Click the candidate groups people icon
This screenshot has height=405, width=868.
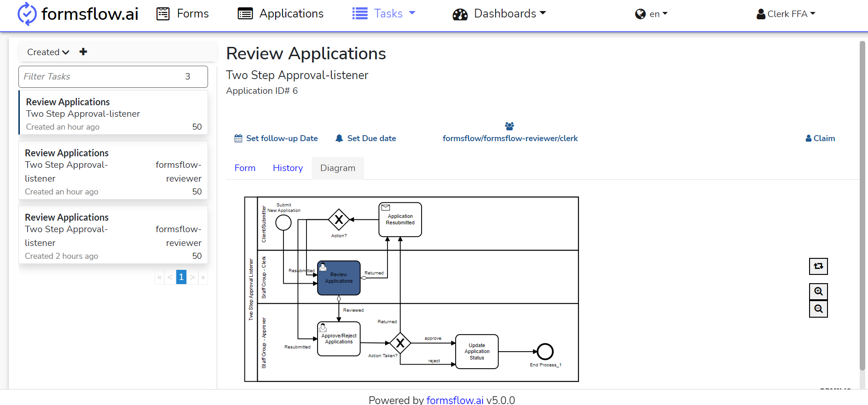click(509, 126)
